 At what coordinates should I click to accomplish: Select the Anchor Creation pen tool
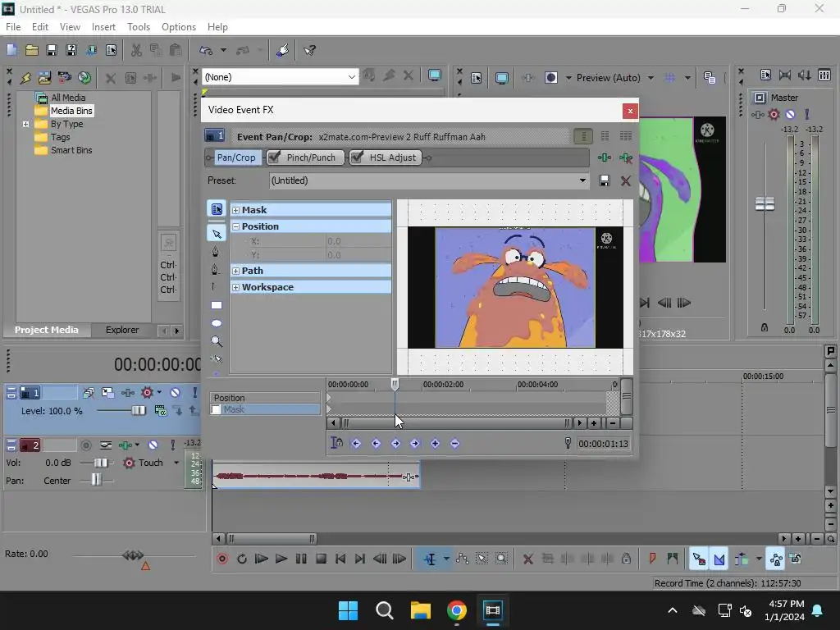coord(216,251)
